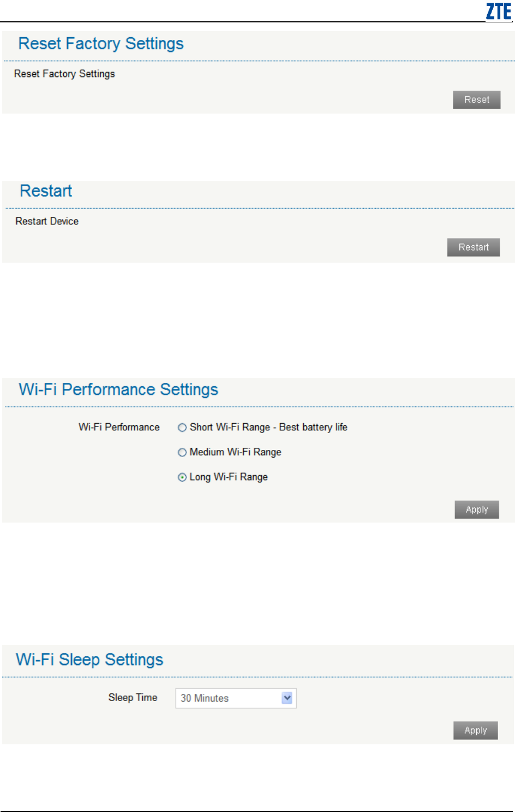
Task: Click the Restart section heading
Action: click(x=46, y=191)
